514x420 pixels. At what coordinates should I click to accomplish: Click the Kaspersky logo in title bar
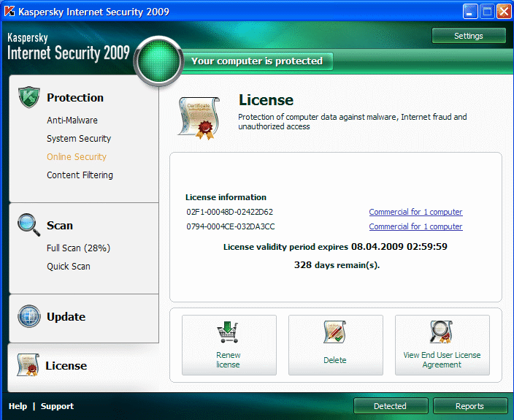[x=9, y=12]
